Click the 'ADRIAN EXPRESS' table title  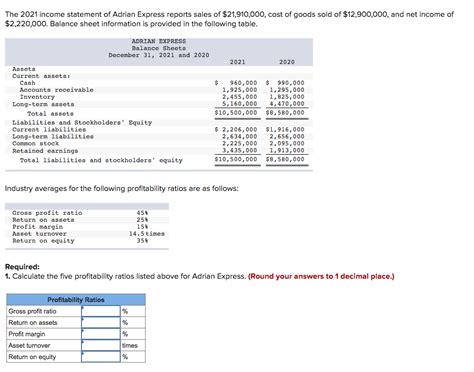tap(159, 41)
